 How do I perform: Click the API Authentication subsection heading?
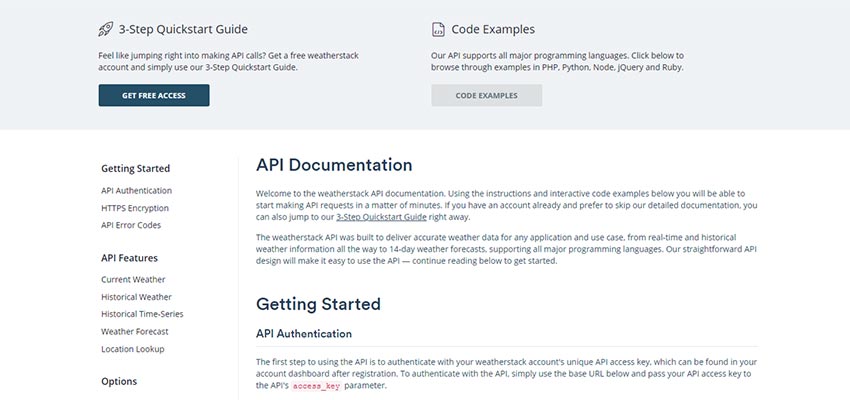click(x=304, y=334)
